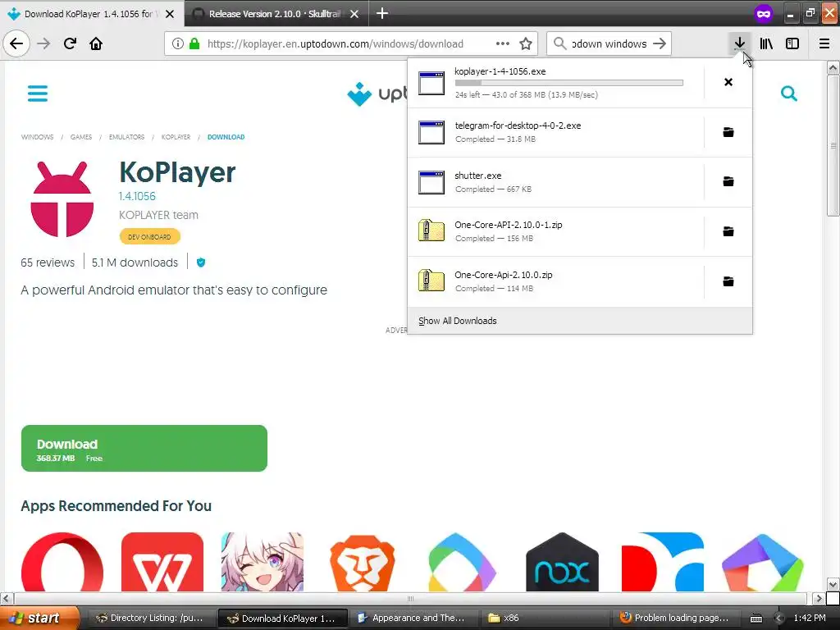Reload the current page

coord(70,43)
